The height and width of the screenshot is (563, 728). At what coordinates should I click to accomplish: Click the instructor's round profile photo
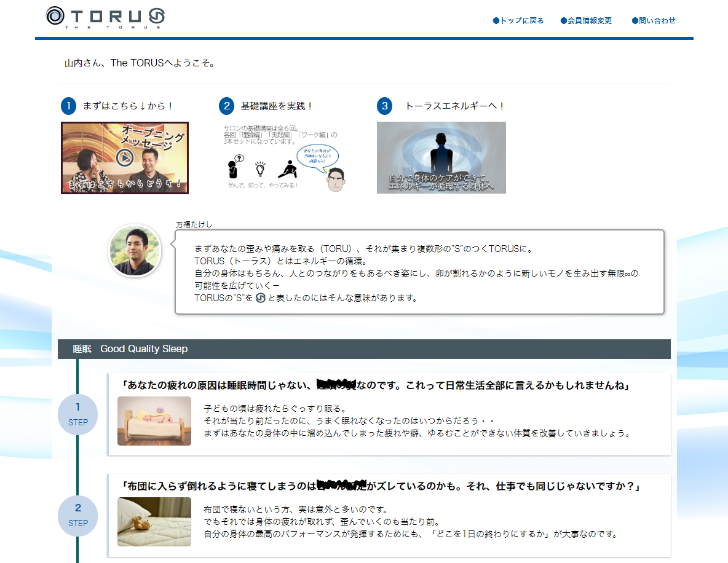pos(135,251)
